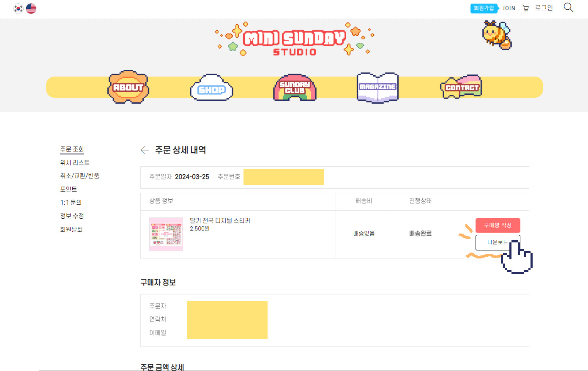Viewport: 588px width, 371px height.
Task: Click the Mini Sunday Studio logo
Action: tap(294, 39)
